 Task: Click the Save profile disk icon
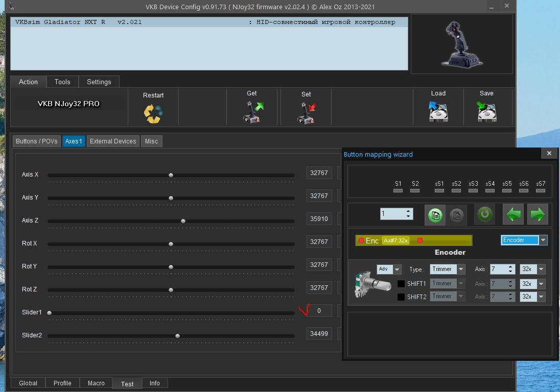(x=486, y=112)
